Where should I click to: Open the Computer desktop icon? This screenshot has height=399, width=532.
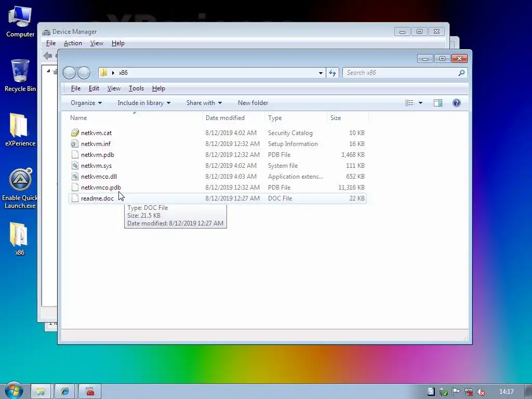point(20,21)
